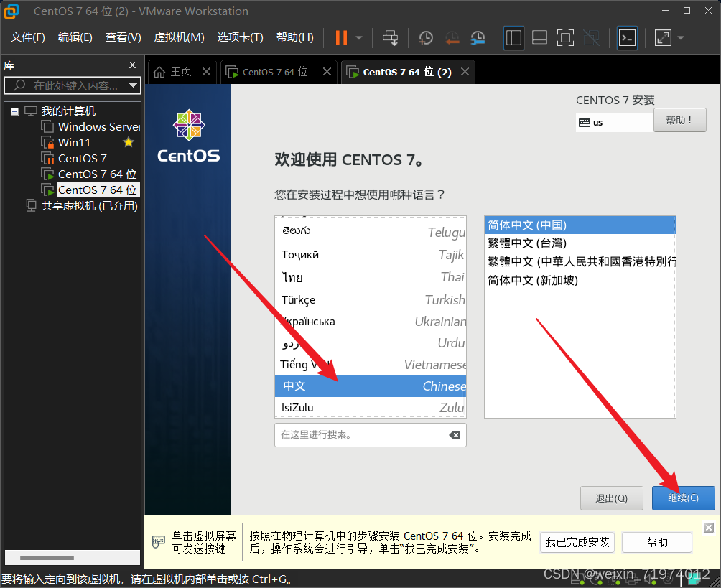Select 共享虚拟机 (已弃用) in the tree
Viewport: 721px width, 588px height.
(83, 205)
